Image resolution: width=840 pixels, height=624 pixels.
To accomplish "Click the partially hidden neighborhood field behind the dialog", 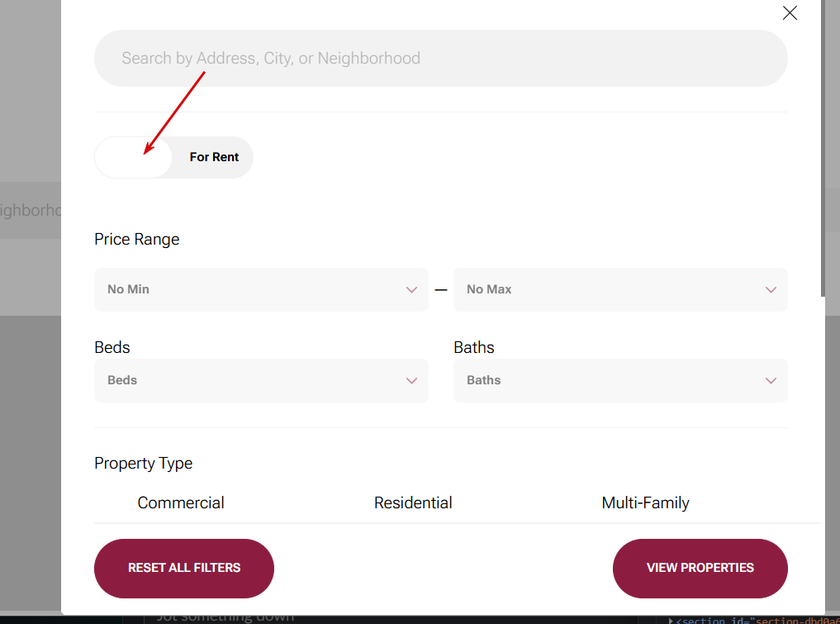I will tap(30, 211).
